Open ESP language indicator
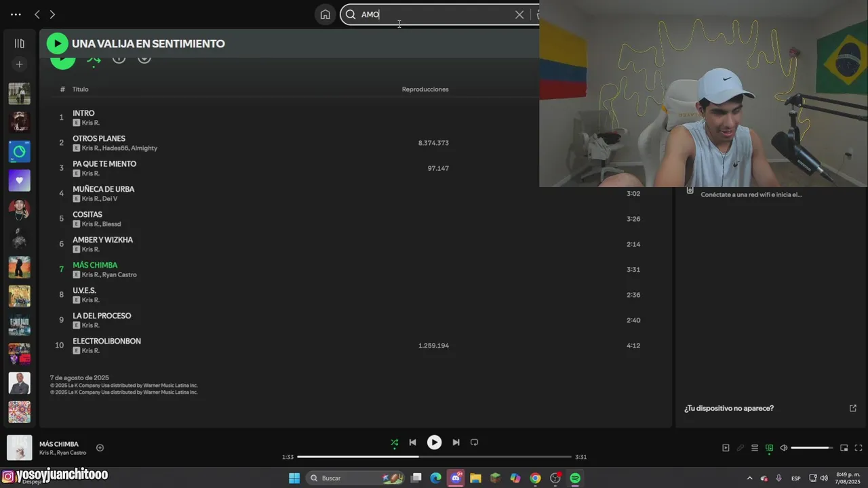This screenshot has width=868, height=488. 796,478
